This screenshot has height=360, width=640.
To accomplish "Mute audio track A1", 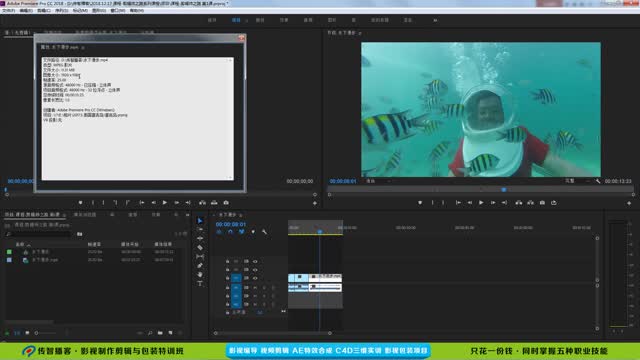I will coord(255,288).
